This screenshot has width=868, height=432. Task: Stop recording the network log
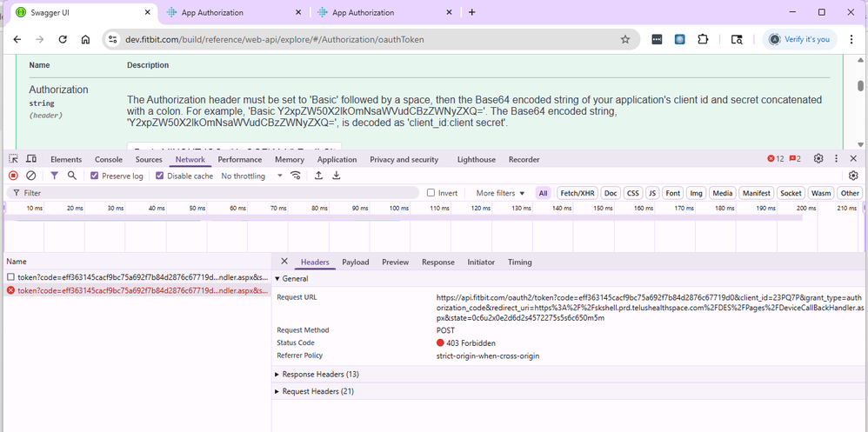click(13, 176)
